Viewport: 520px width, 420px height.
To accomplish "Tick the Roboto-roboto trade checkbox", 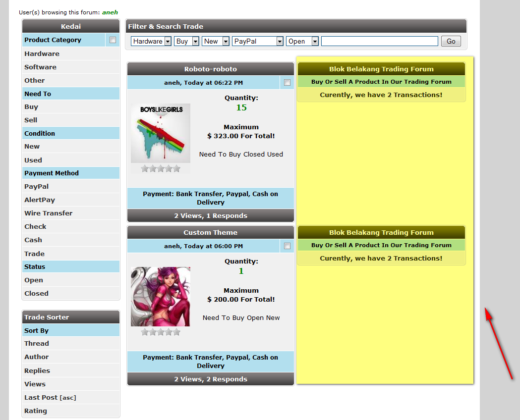I will click(287, 83).
